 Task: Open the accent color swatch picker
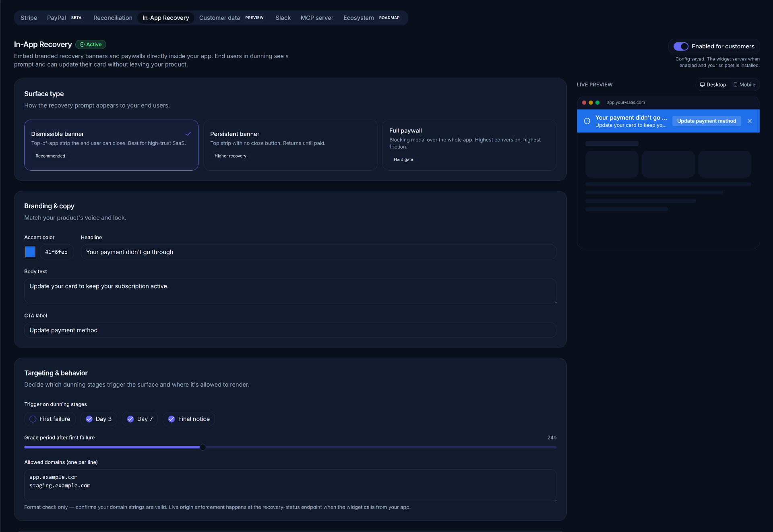(x=30, y=252)
